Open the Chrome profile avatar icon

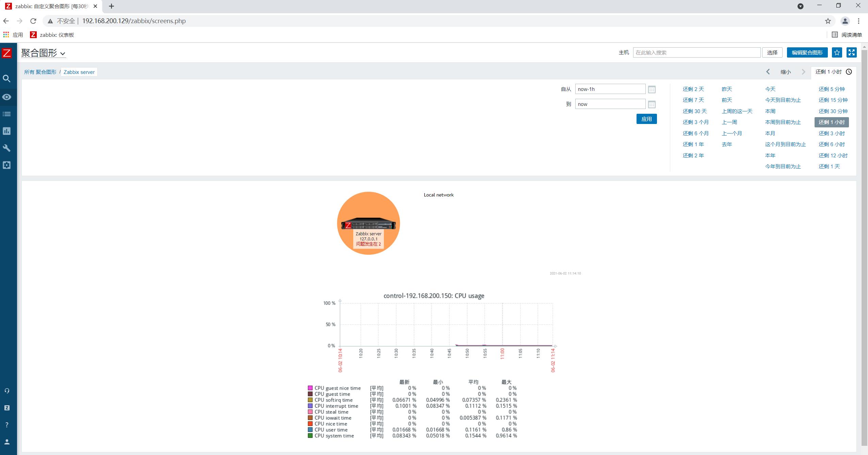(x=845, y=21)
